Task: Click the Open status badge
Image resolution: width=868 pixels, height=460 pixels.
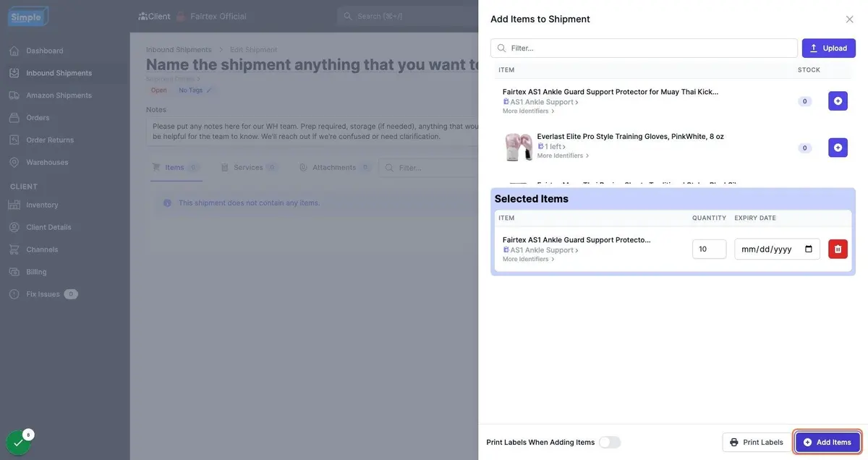Action: 158,90
